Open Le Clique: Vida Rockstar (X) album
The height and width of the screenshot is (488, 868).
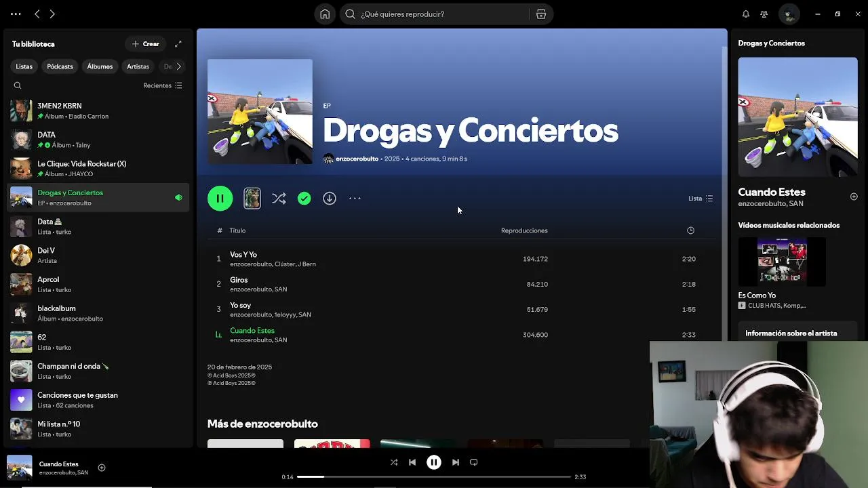click(98, 169)
